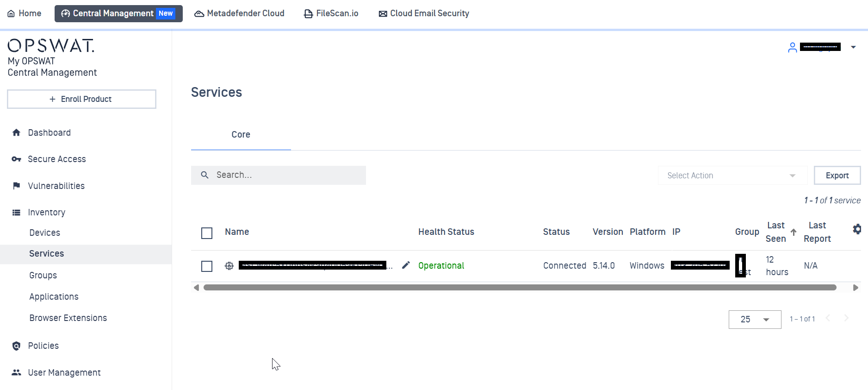Viewport: 868px width, 390px height.
Task: Open Browser Extensions under Inventory
Action: pos(68,318)
